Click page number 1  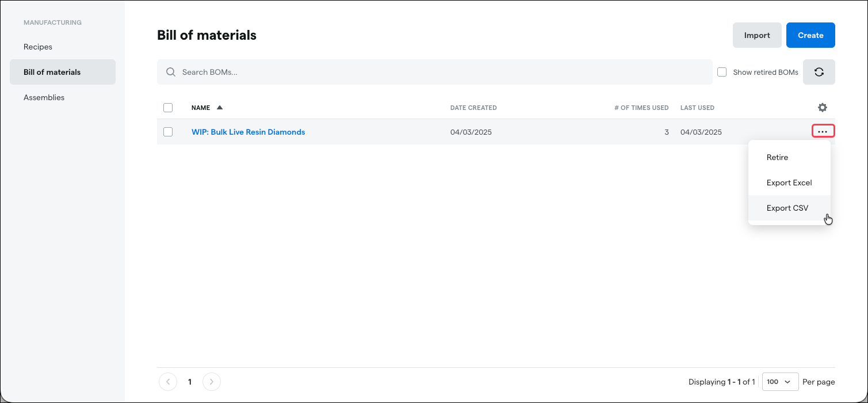click(190, 382)
